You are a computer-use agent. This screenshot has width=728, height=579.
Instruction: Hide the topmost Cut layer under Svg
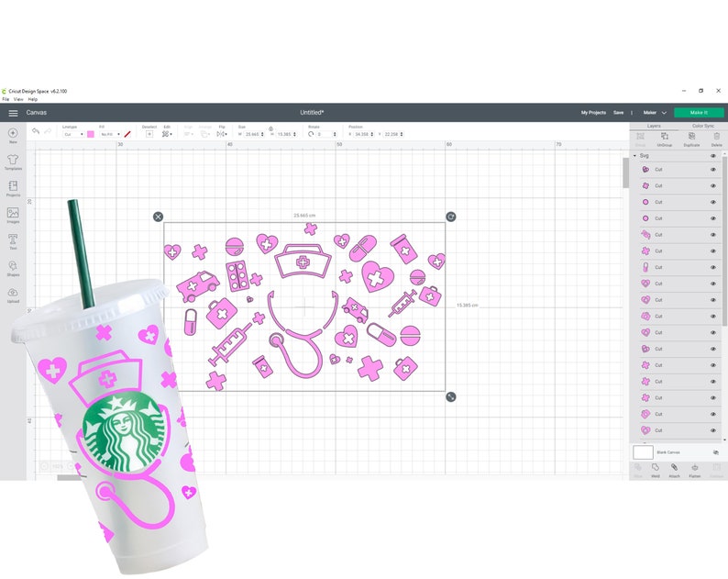[713, 170]
